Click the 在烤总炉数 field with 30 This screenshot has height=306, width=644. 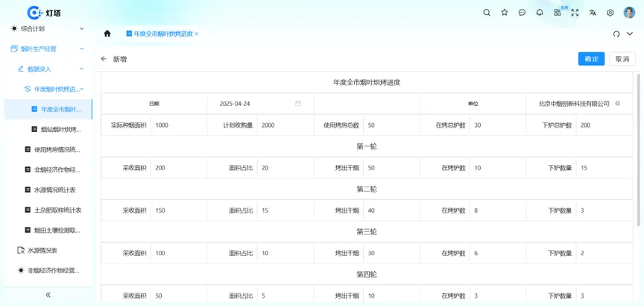point(498,125)
